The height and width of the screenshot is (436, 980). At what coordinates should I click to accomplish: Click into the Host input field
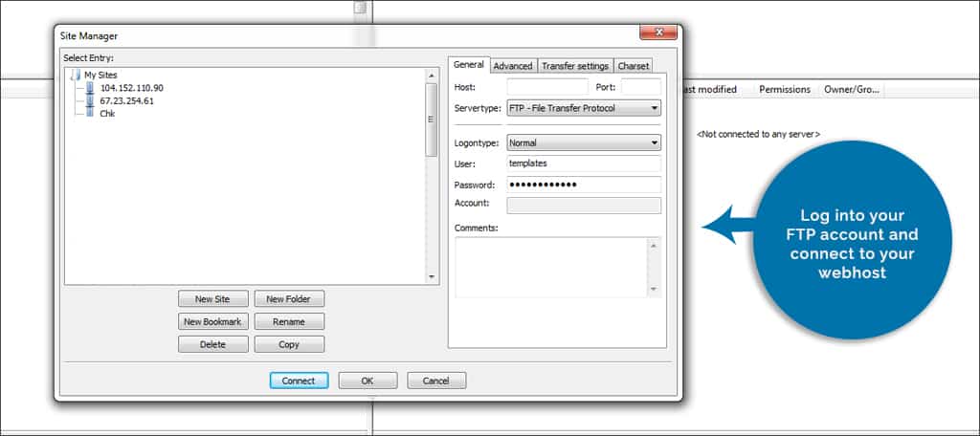point(547,87)
